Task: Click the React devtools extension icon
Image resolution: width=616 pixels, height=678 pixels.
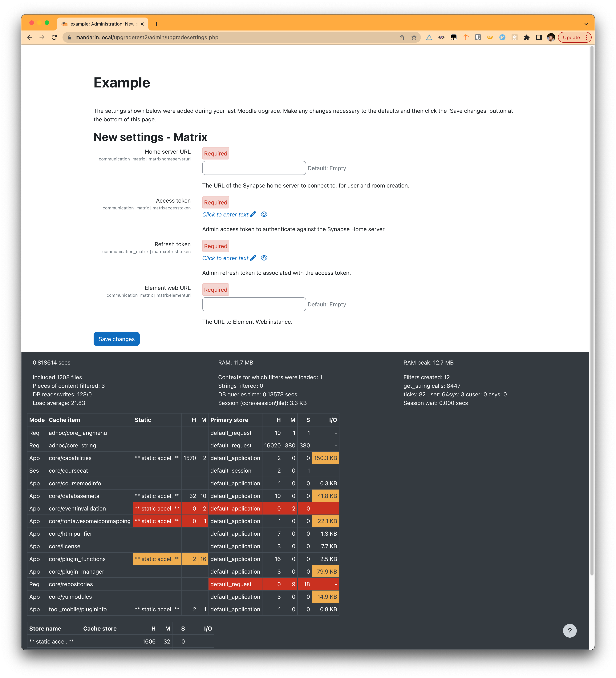Action: coord(514,37)
